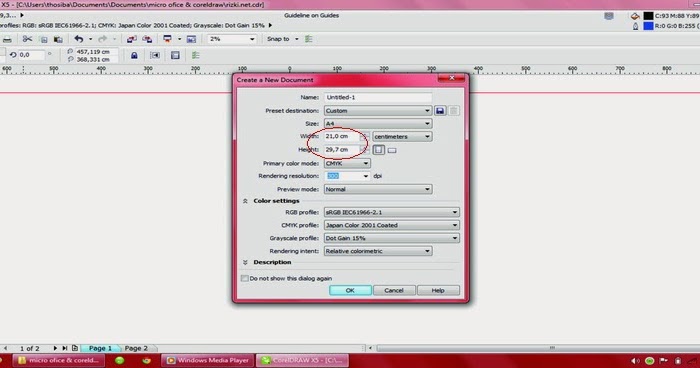700x368 pixels.
Task: Expand the Description section
Action: pos(245,263)
